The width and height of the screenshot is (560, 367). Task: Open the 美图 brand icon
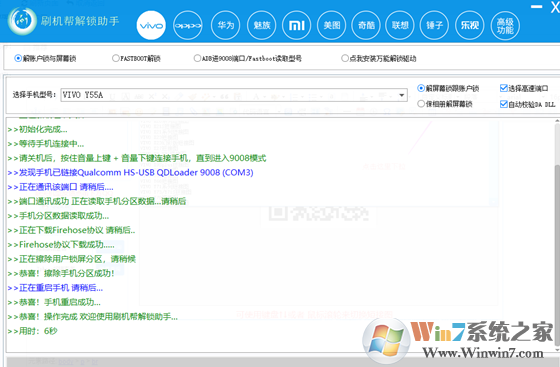[x=332, y=25]
